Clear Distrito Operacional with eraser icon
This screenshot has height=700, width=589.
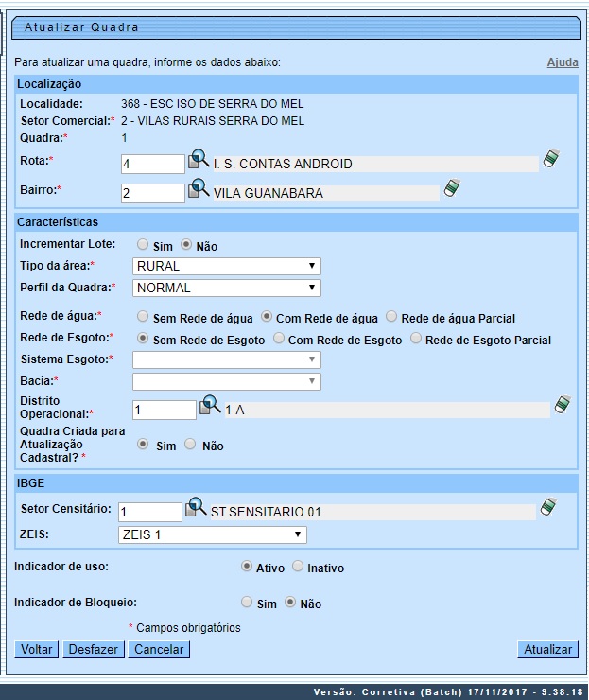point(563,405)
